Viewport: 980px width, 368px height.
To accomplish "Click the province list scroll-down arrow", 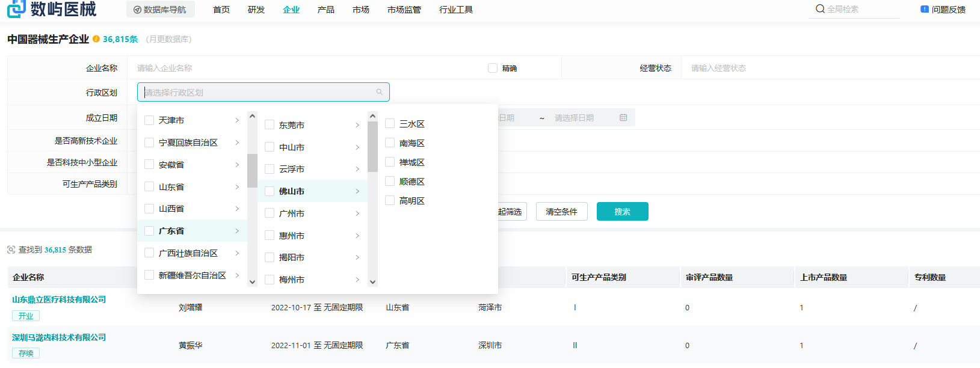I will coord(252,281).
